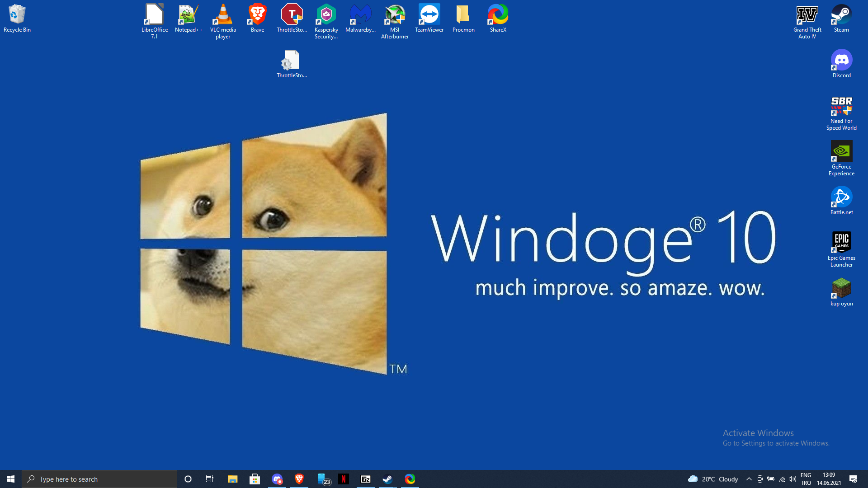Select the Grand Theft Auto IV shortcut
The width and height of the screenshot is (868, 488).
click(x=807, y=21)
